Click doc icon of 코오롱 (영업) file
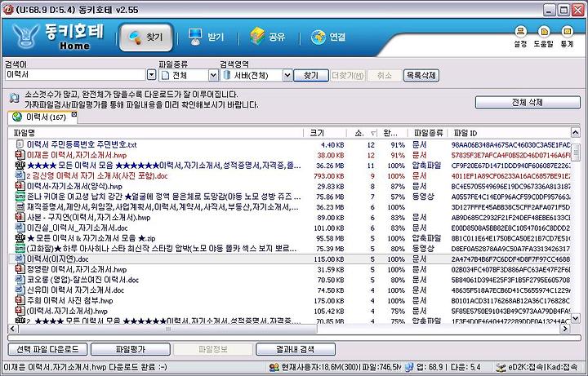The height and width of the screenshot is (376, 588). click(20, 280)
